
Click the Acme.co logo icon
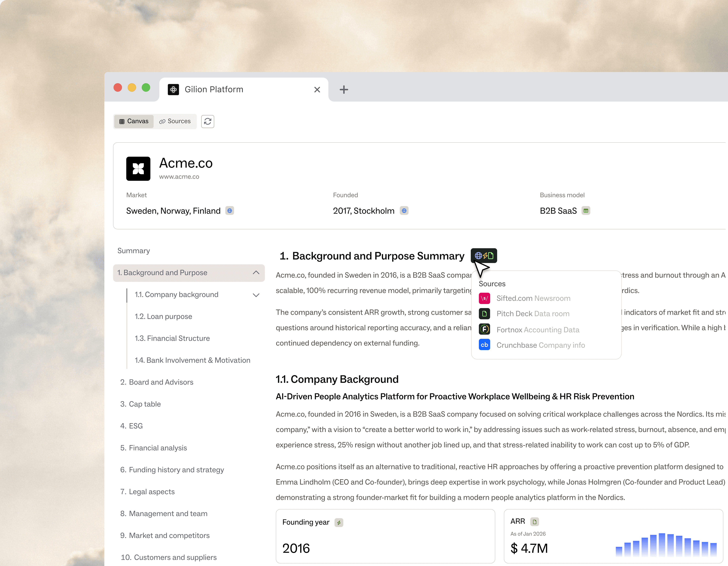coord(138,169)
